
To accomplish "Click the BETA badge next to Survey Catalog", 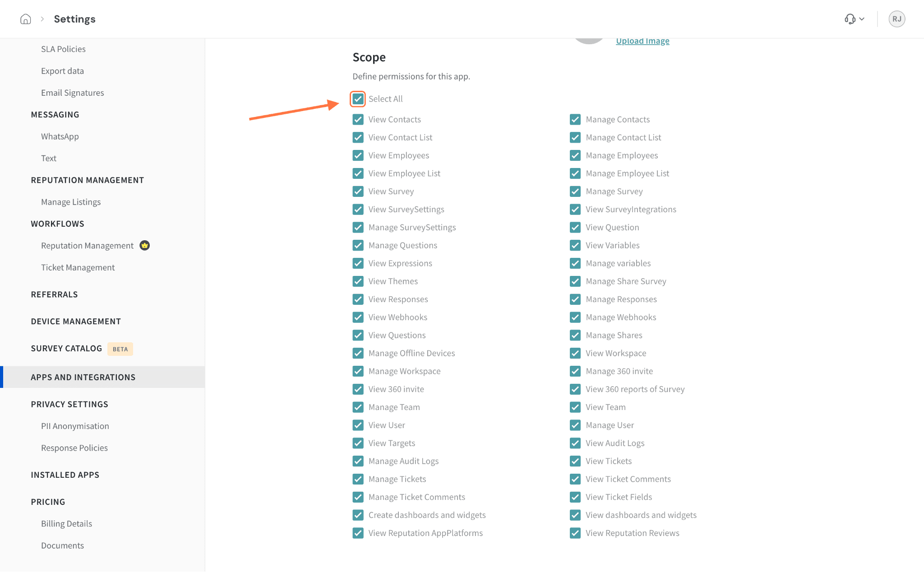I will pos(120,349).
